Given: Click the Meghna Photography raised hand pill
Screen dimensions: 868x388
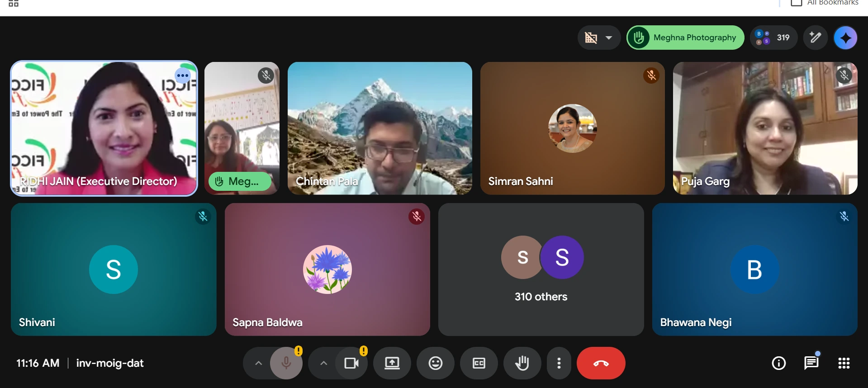Looking at the screenshot, I should (x=685, y=38).
